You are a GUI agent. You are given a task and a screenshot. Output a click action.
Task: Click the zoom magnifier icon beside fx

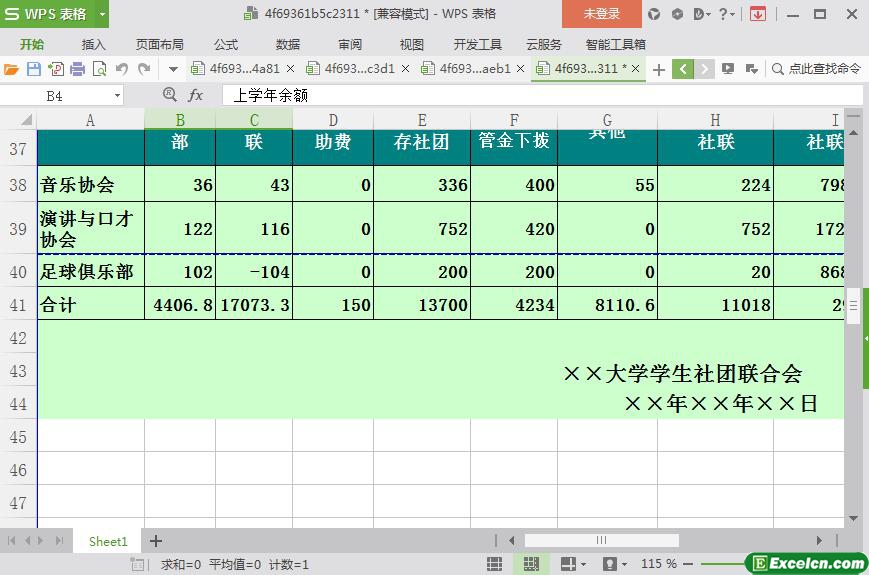(x=170, y=95)
